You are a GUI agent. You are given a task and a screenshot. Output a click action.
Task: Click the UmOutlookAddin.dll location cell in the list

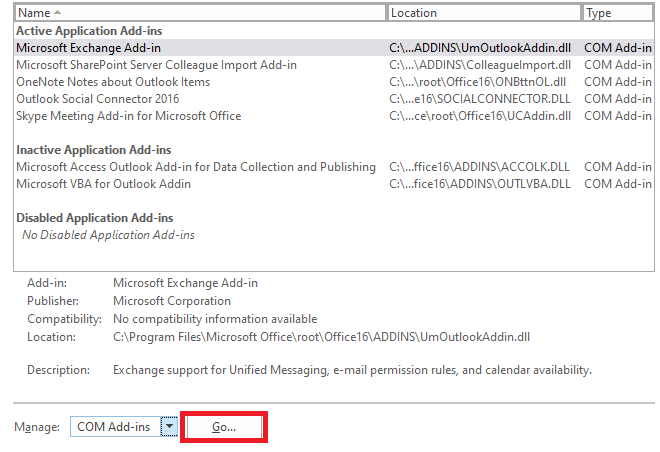click(480, 48)
